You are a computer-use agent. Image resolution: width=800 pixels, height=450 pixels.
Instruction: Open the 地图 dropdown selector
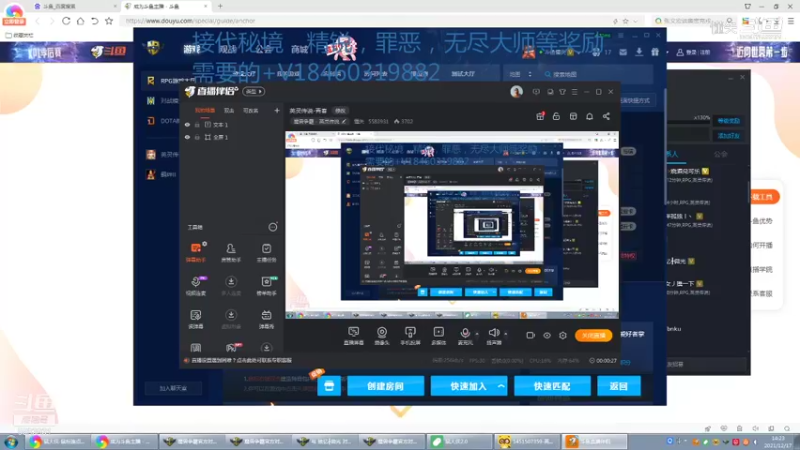tap(520, 74)
